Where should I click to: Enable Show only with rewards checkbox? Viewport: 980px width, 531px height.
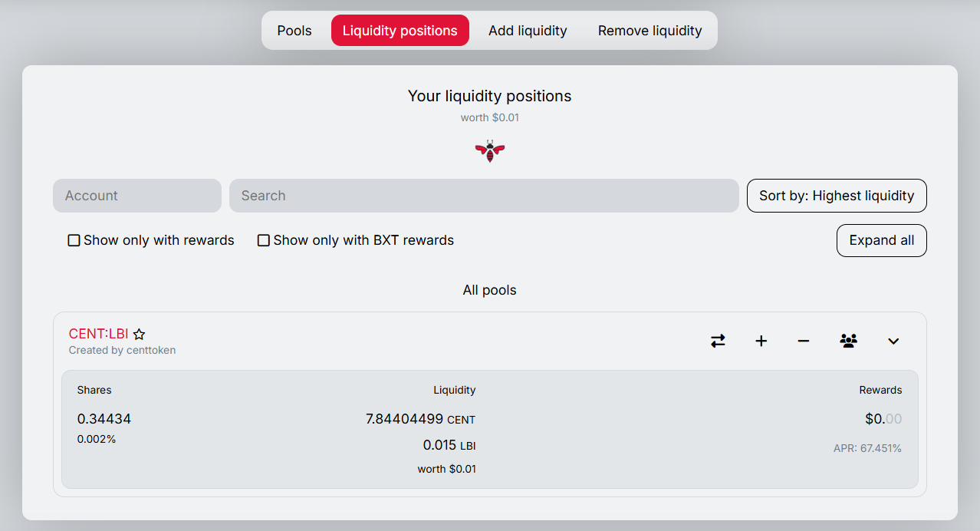pyautogui.click(x=74, y=240)
